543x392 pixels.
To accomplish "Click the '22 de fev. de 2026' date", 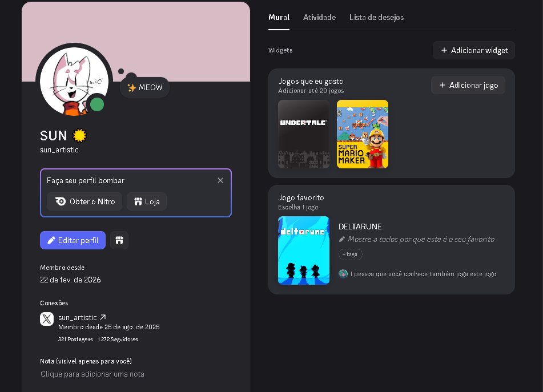I will [x=70, y=280].
